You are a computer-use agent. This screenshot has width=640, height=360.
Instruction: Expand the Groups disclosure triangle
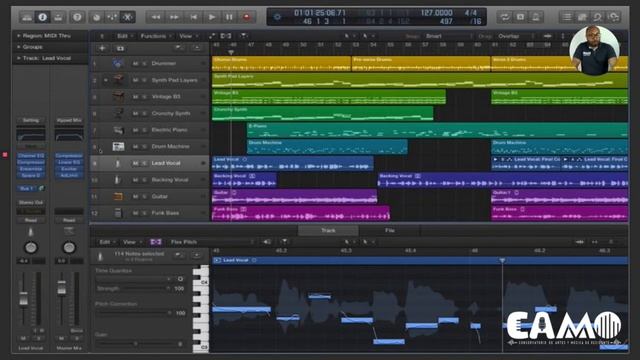18,47
